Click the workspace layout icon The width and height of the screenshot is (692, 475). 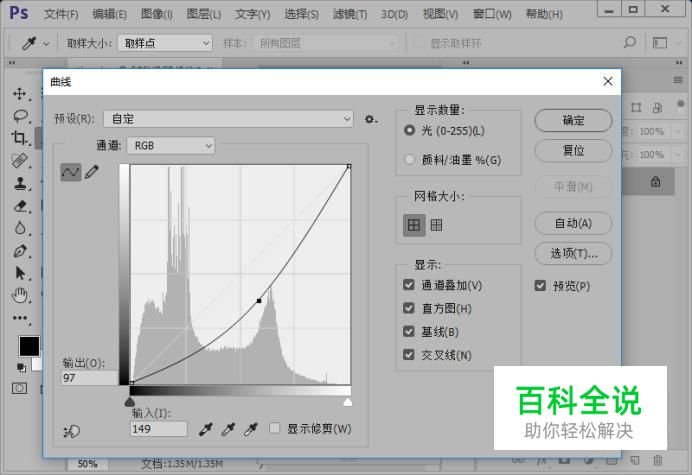point(660,43)
